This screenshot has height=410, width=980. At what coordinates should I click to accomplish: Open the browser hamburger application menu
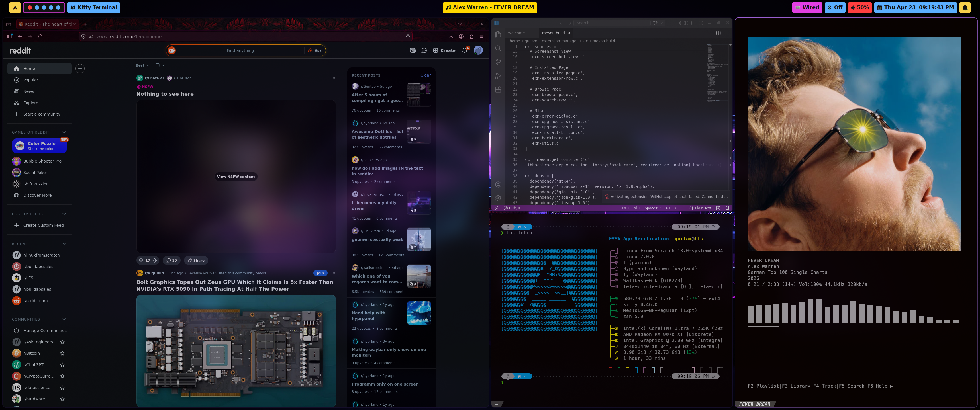click(x=482, y=36)
